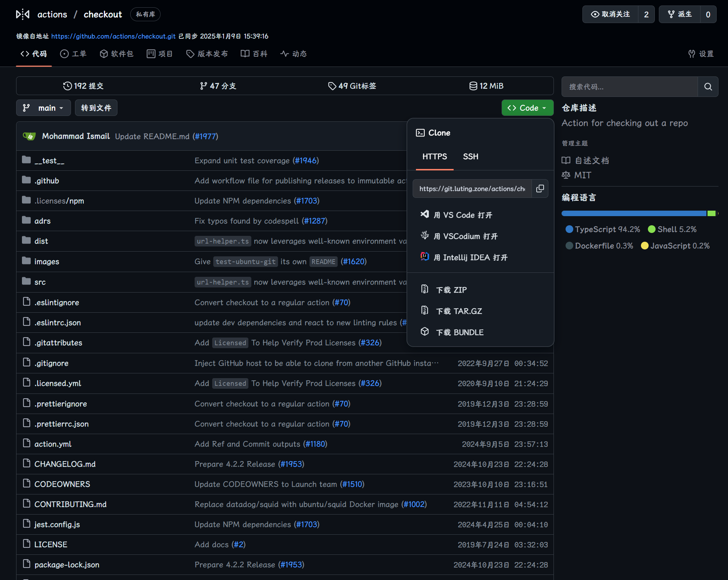Open with IntelliJ IDEA icon
This screenshot has height=580, width=728.
(x=425, y=257)
